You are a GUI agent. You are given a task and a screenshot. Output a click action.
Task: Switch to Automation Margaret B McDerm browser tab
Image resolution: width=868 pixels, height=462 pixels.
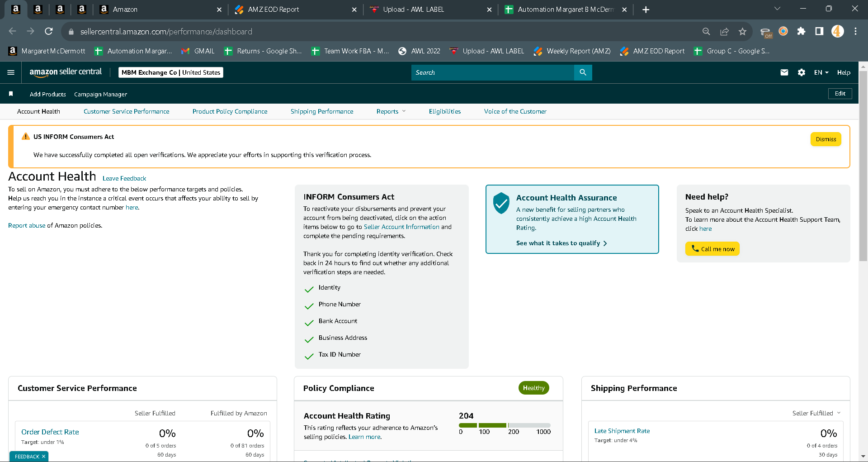click(565, 10)
